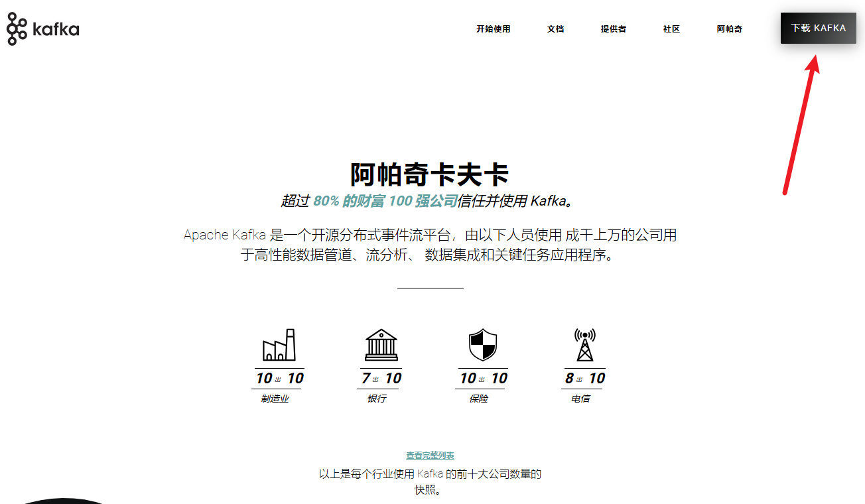Screen dimensions: 865x504
Task: Open the 提供者 navigation item
Action: pos(614,29)
